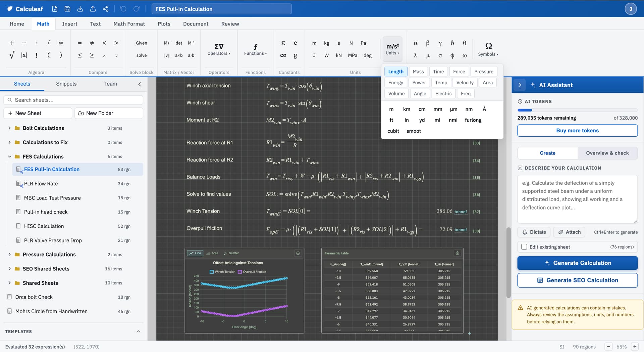
Task: Insert the infinity constant
Action: [283, 55]
